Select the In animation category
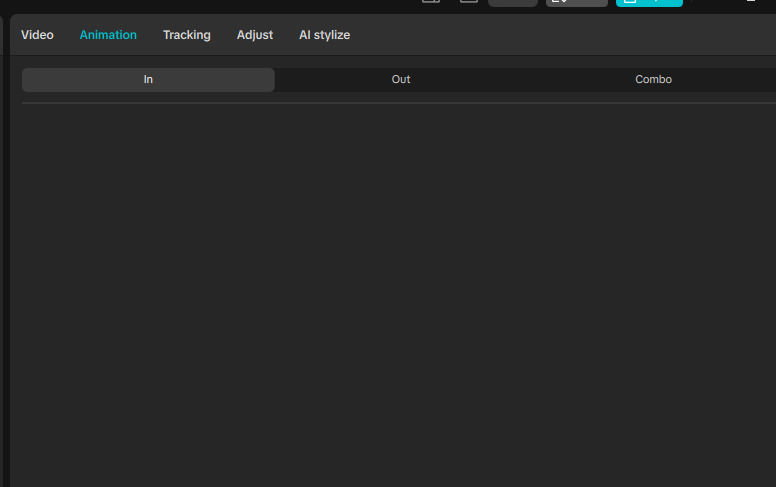The height and width of the screenshot is (487, 776). pyautogui.click(x=148, y=80)
